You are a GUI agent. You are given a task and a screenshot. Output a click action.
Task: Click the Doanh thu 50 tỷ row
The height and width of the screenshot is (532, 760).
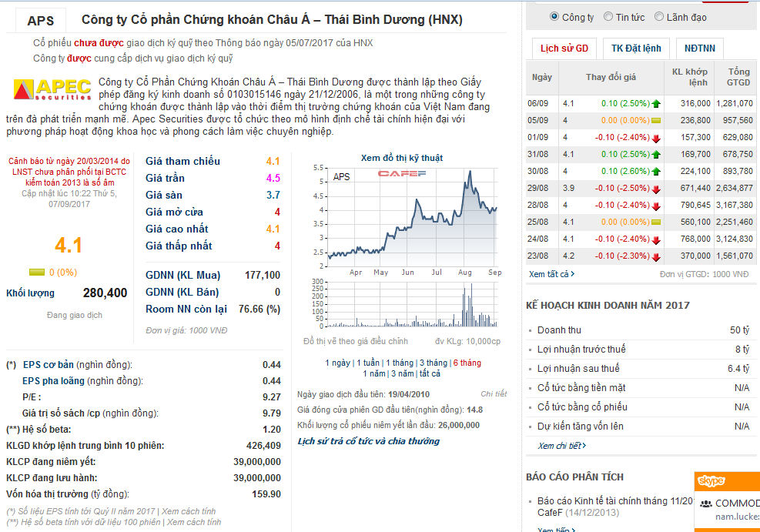click(x=640, y=330)
